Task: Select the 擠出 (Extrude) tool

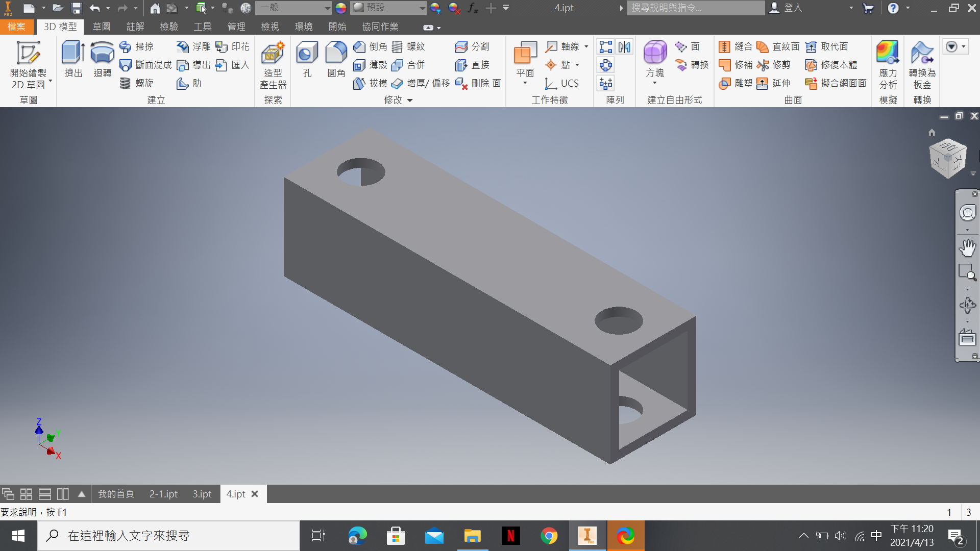Action: click(x=73, y=60)
